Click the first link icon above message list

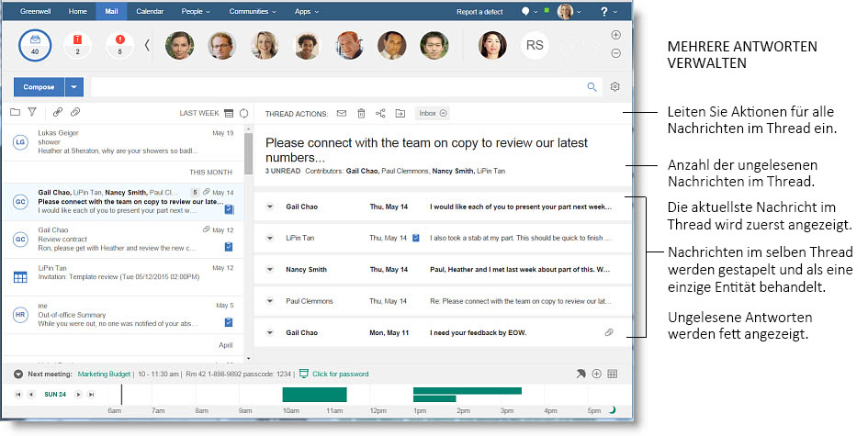(x=58, y=112)
